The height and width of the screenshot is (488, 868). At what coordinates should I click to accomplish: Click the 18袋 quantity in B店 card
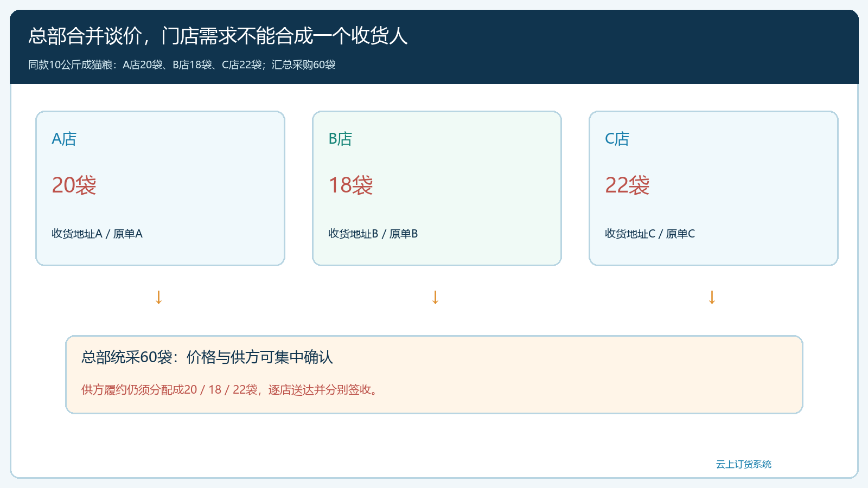pos(350,185)
